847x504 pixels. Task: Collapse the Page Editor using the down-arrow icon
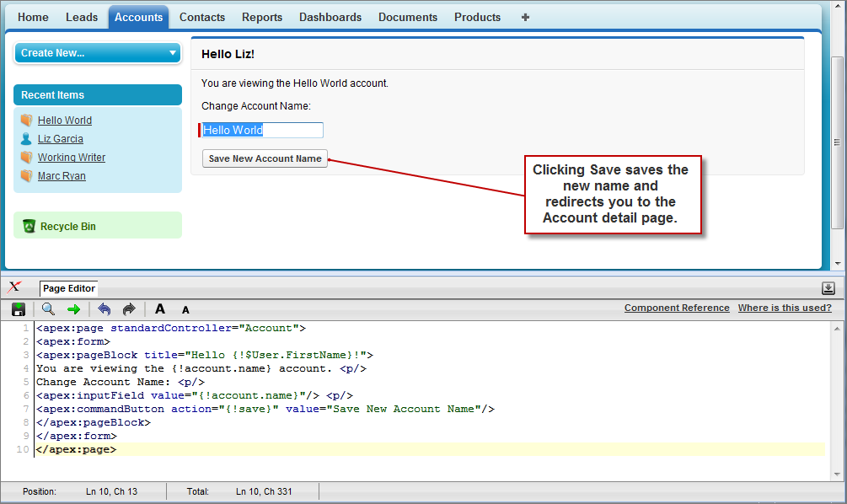tap(828, 287)
